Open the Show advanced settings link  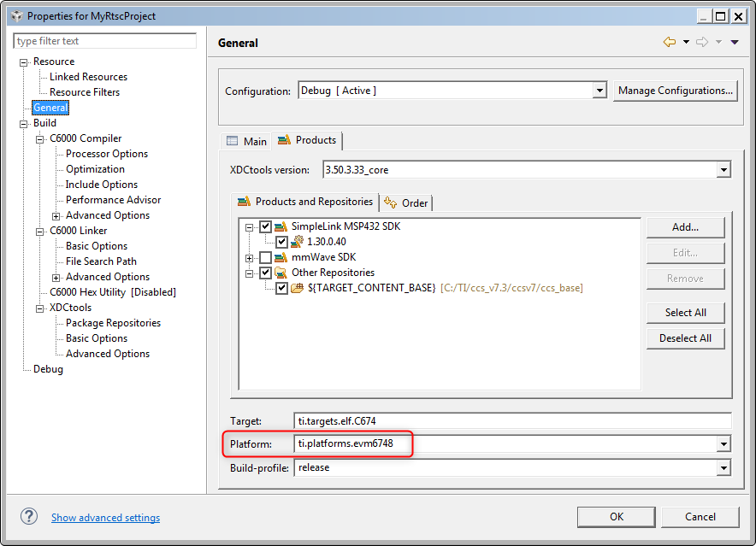click(105, 518)
